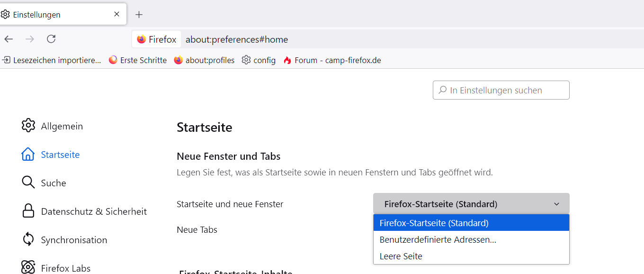644x274 pixels.
Task: Open the Firefox Labs category
Action: [65, 268]
